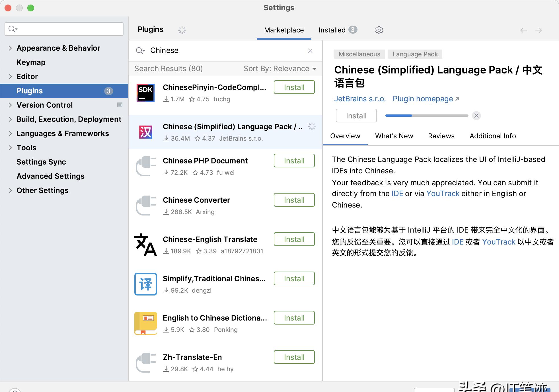Screen dimensions: 559x392
Task: Click Install button in plugin details pane
Action: point(356,116)
